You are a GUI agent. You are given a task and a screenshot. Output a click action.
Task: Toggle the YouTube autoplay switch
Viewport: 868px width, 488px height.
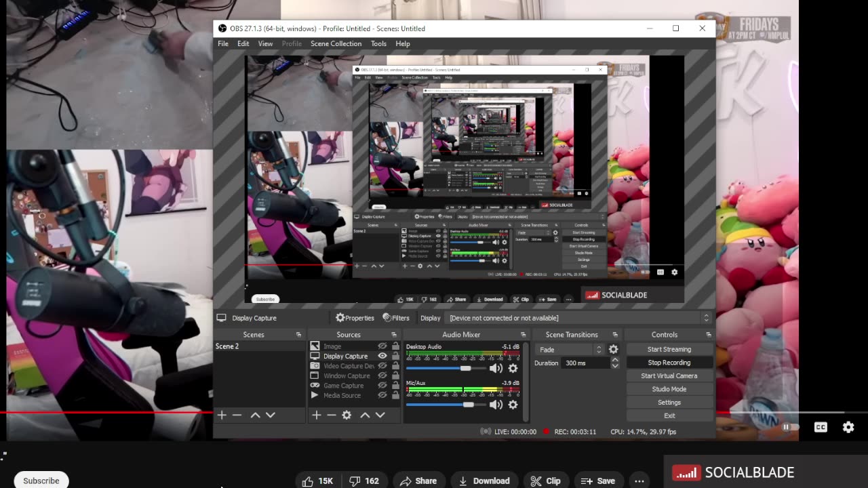tap(789, 427)
